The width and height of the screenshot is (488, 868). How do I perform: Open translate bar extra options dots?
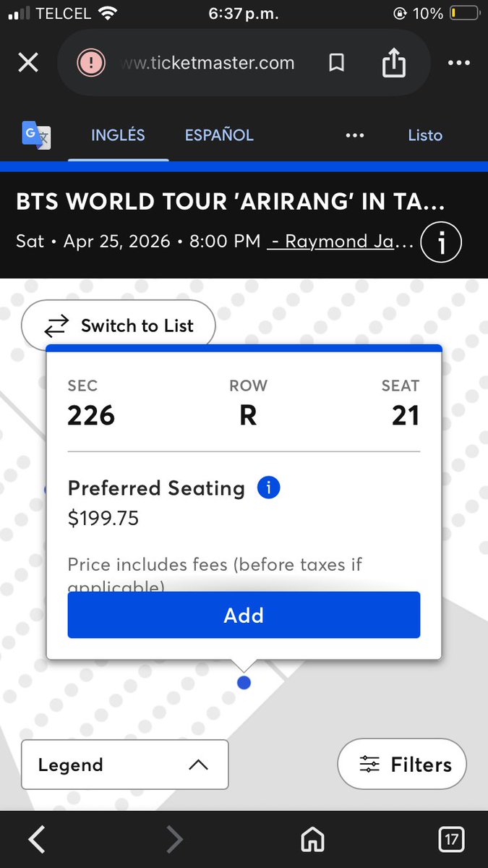click(x=354, y=135)
